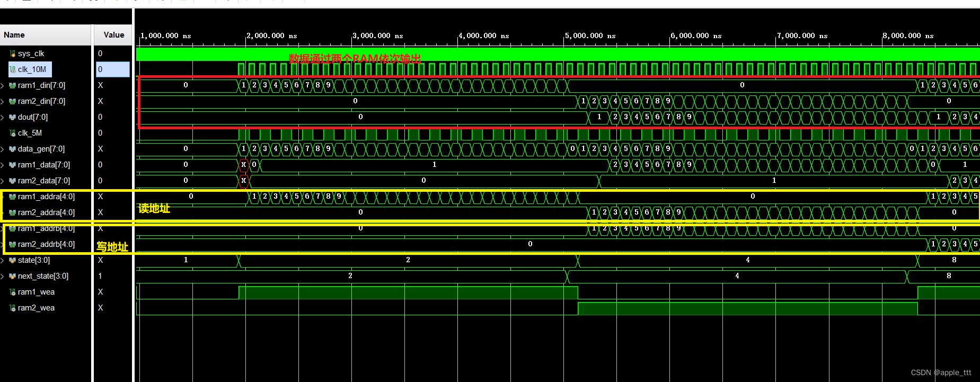
Task: Expand the ram2_data[7:0] bus
Action: click(x=3, y=181)
